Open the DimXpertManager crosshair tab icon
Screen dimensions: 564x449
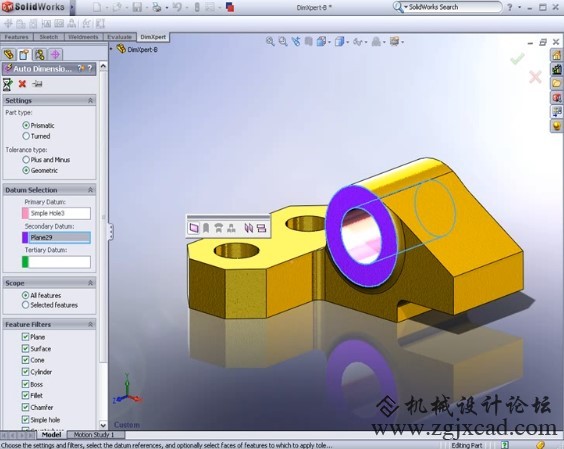[55, 54]
